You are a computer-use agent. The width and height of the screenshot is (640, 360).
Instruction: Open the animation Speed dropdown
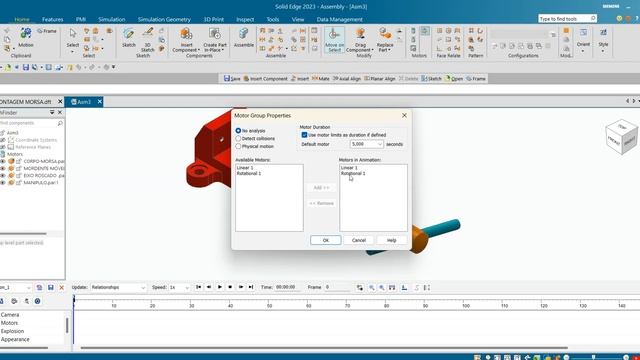pos(187,287)
